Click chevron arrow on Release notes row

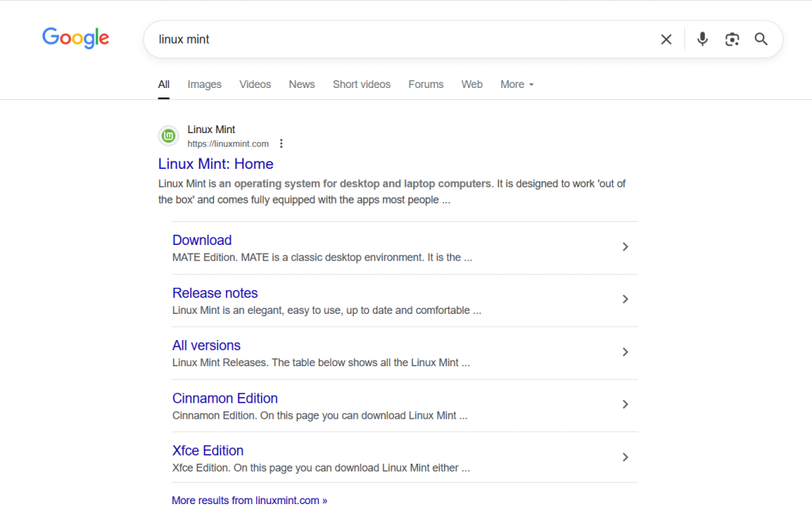point(625,300)
